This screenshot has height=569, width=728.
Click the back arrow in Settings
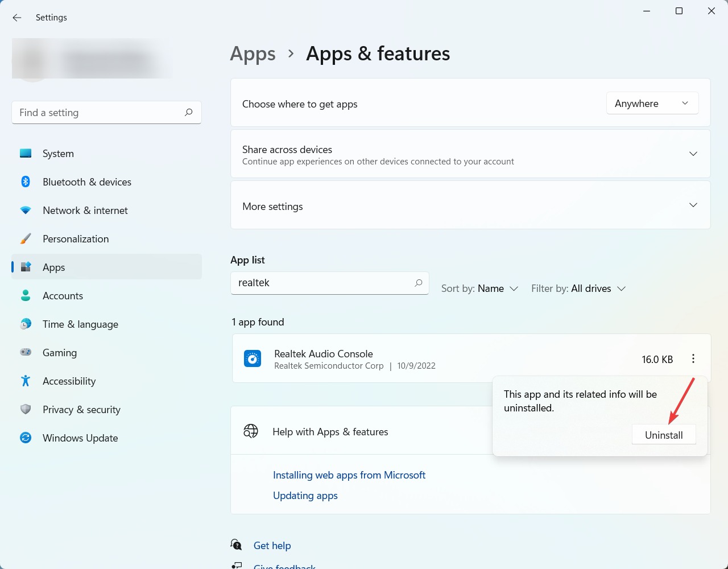[17, 18]
